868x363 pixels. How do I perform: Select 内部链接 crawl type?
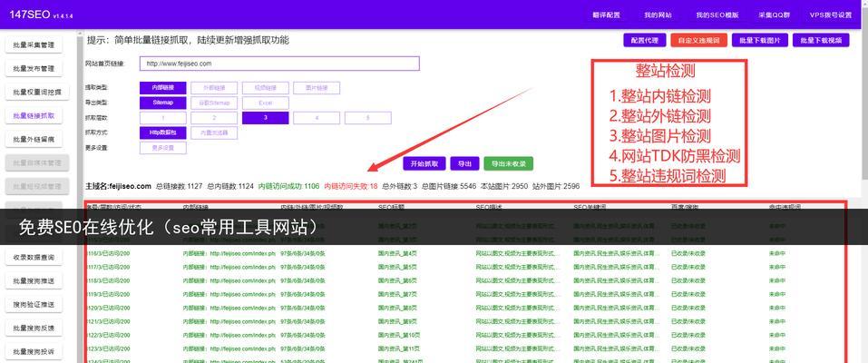pos(162,87)
